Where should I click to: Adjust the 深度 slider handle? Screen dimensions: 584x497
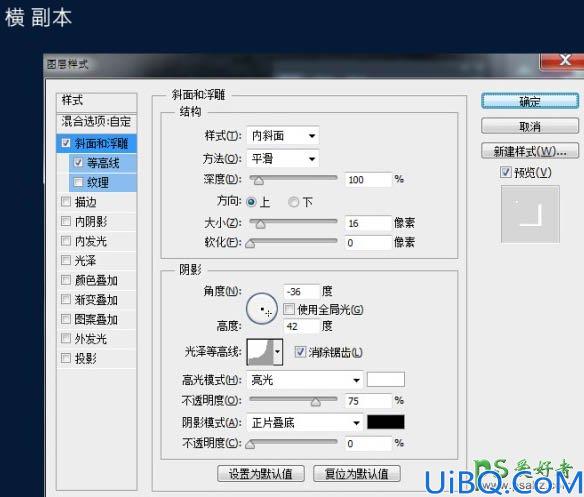coord(258,181)
